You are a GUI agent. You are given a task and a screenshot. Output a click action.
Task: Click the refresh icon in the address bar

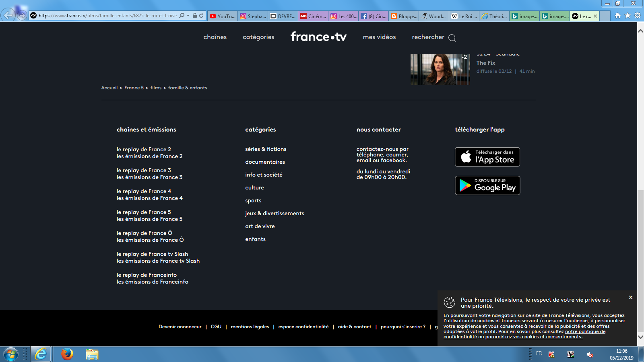click(201, 16)
